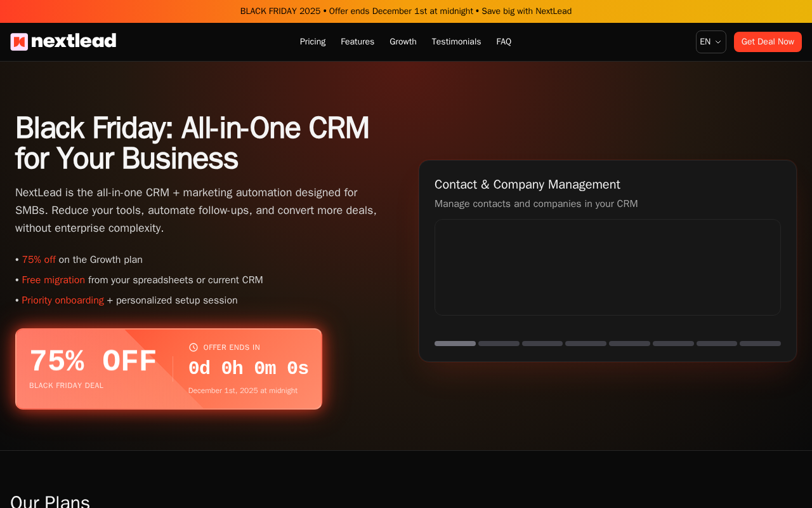
Task: Click the "0d 0h 0m 0s" countdown timer
Action: click(249, 369)
